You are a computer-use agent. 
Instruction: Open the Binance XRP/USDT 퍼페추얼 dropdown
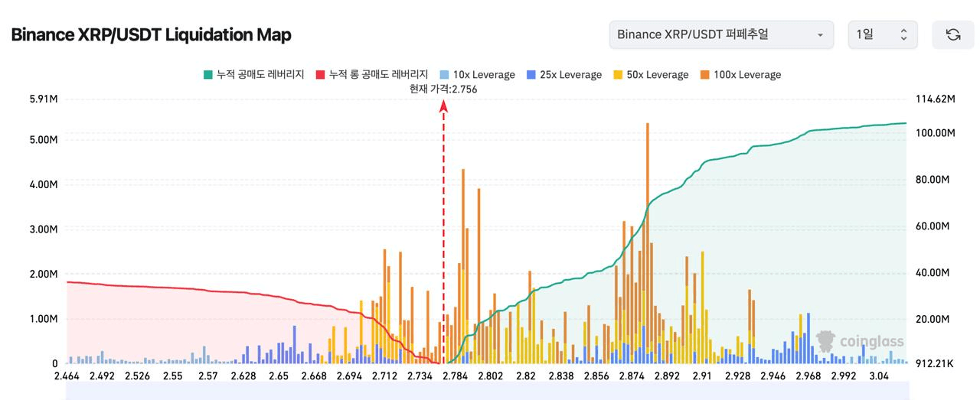click(721, 34)
